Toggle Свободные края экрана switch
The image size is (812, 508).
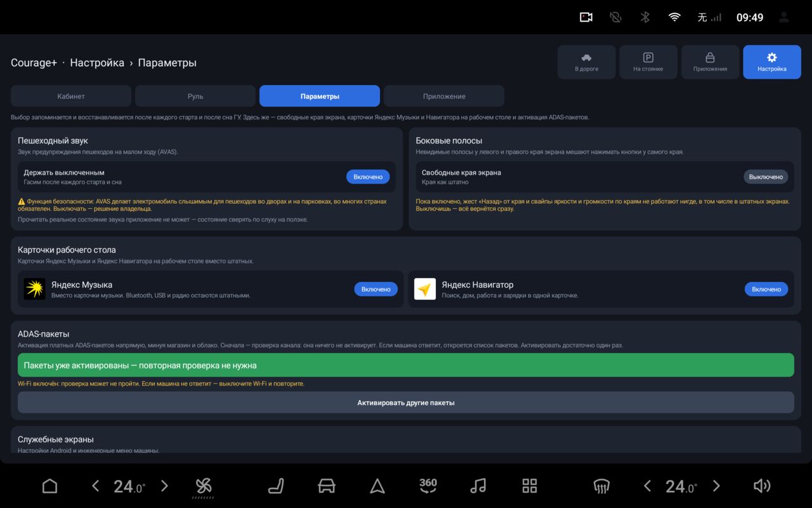[766, 177]
